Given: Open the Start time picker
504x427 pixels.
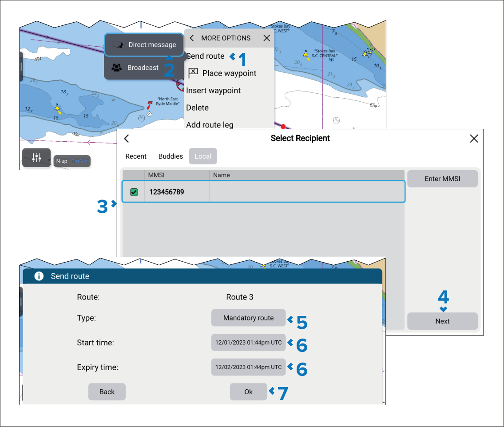Looking at the screenshot, I should [x=248, y=343].
